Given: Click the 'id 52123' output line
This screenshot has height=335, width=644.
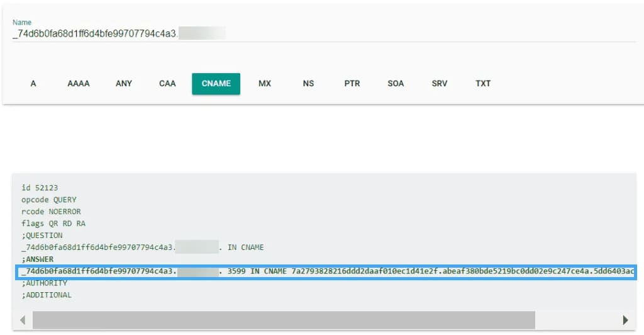Looking at the screenshot, I should pos(40,188).
